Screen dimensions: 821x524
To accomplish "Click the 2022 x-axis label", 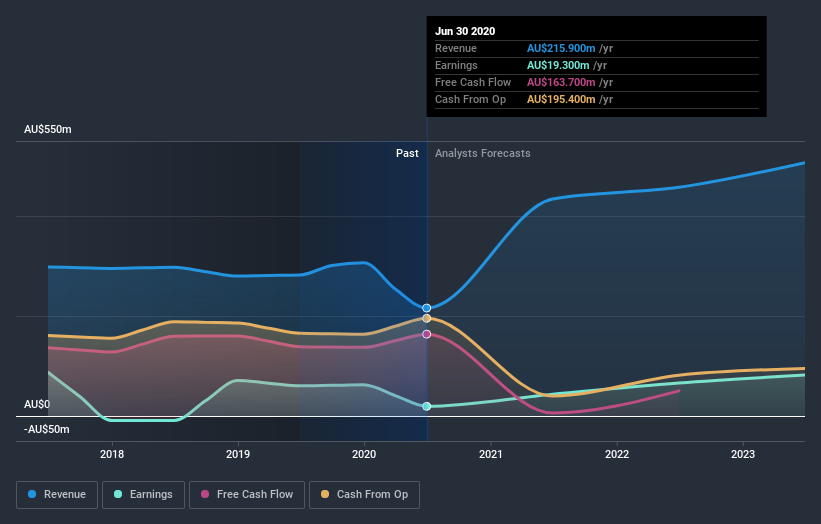I will [617, 454].
